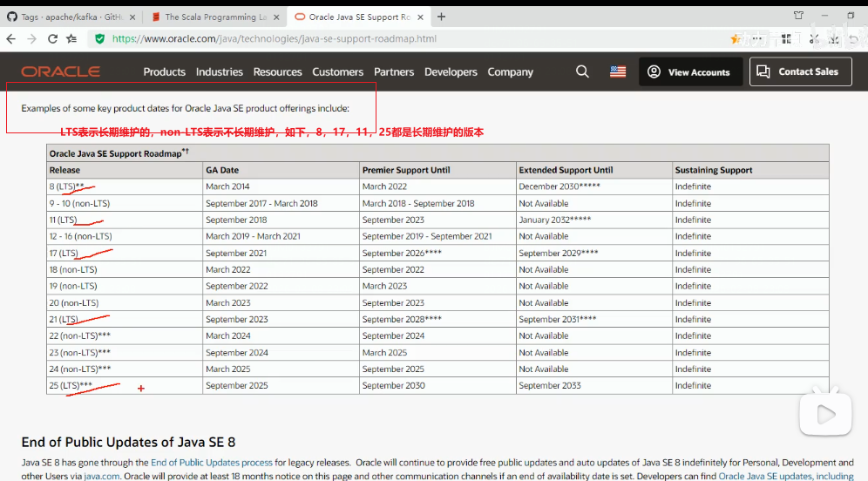868x481 pixels.
Task: Click the 18 (non-LTS) release cell
Action: 125,269
